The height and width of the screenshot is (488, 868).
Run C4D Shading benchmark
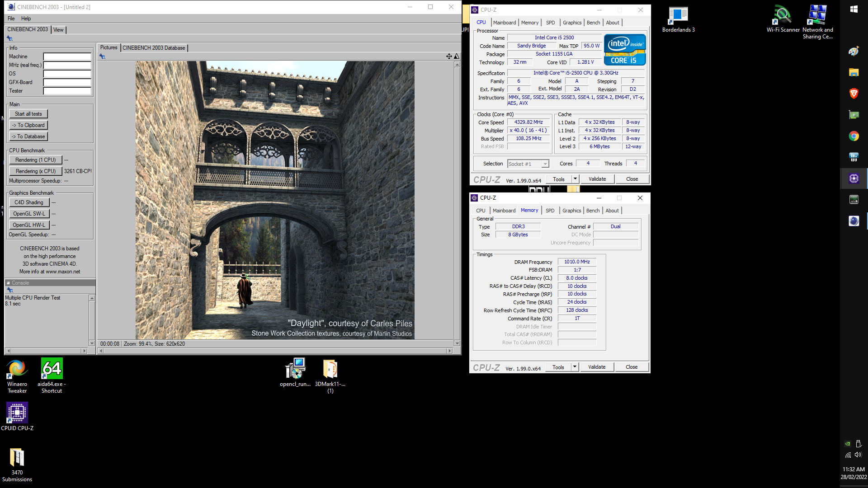click(x=29, y=202)
